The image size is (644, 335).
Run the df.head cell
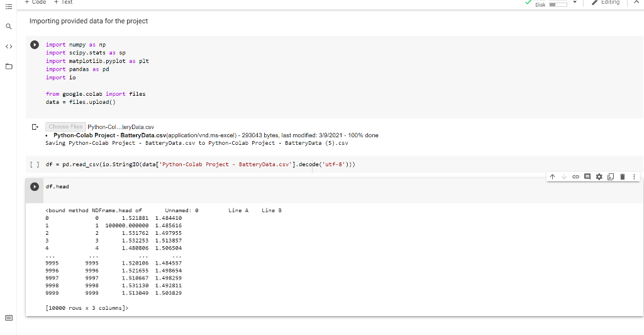coord(35,186)
